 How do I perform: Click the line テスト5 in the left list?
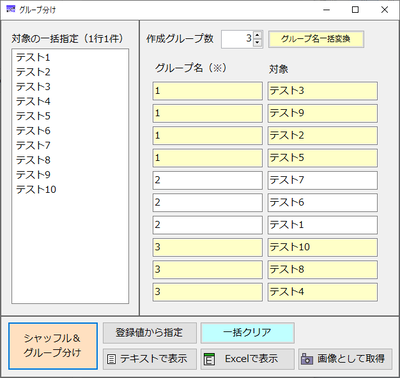(x=33, y=116)
